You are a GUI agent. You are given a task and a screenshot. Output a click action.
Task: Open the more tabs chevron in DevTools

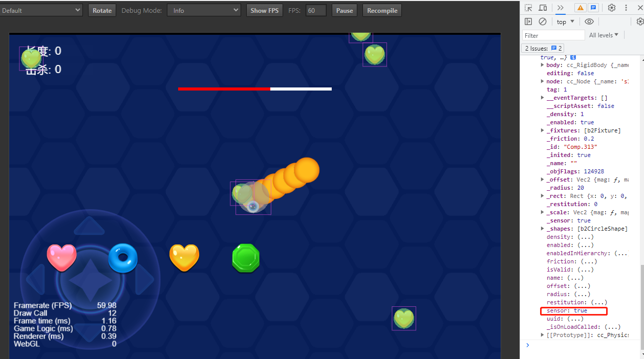(561, 8)
